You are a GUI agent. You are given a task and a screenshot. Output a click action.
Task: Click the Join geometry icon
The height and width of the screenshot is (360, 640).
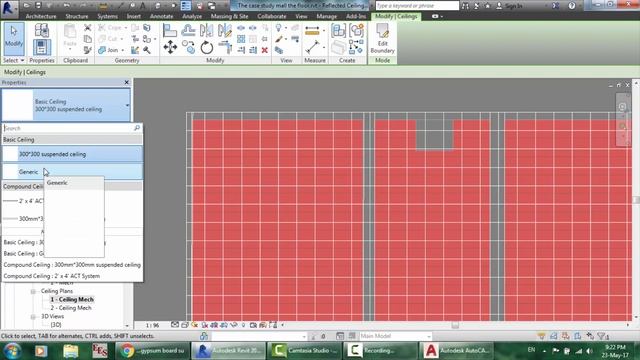(x=109, y=50)
